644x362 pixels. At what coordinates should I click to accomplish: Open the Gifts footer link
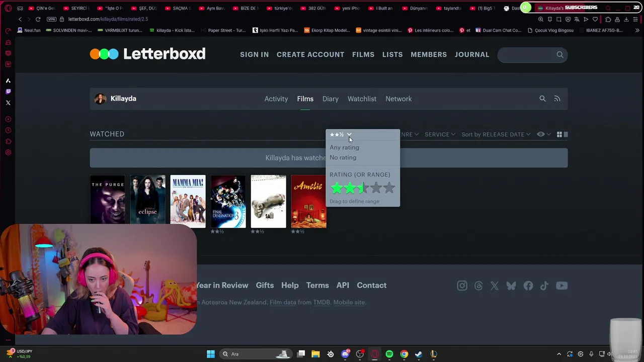coord(265,285)
